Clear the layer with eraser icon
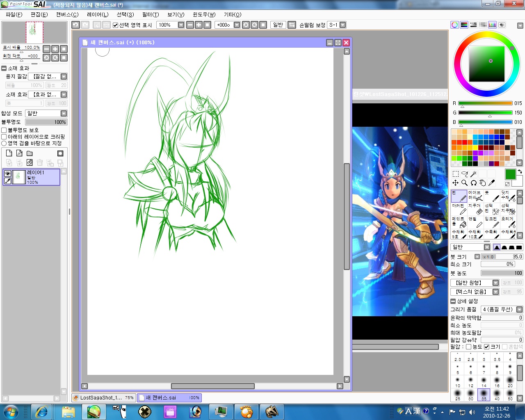This screenshot has width=525, height=420. (x=30, y=162)
